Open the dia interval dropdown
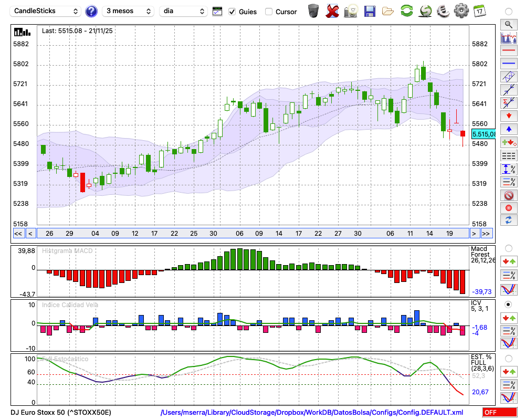525x420 pixels. coord(183,11)
